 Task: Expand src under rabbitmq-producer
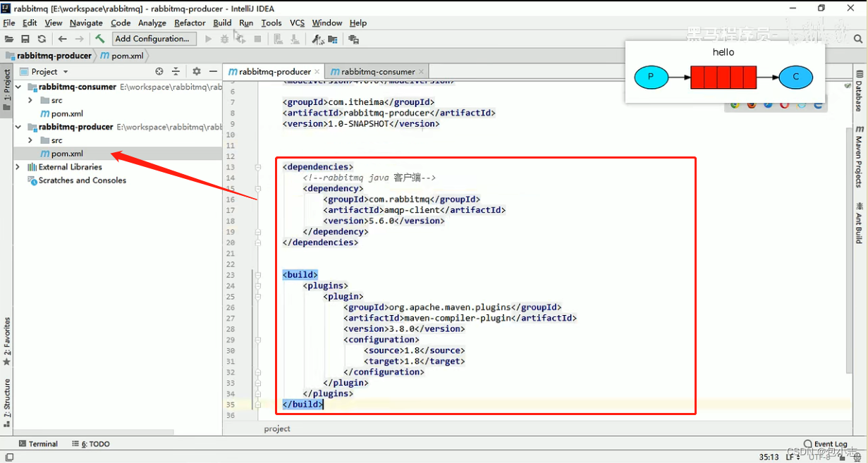pyautogui.click(x=30, y=140)
